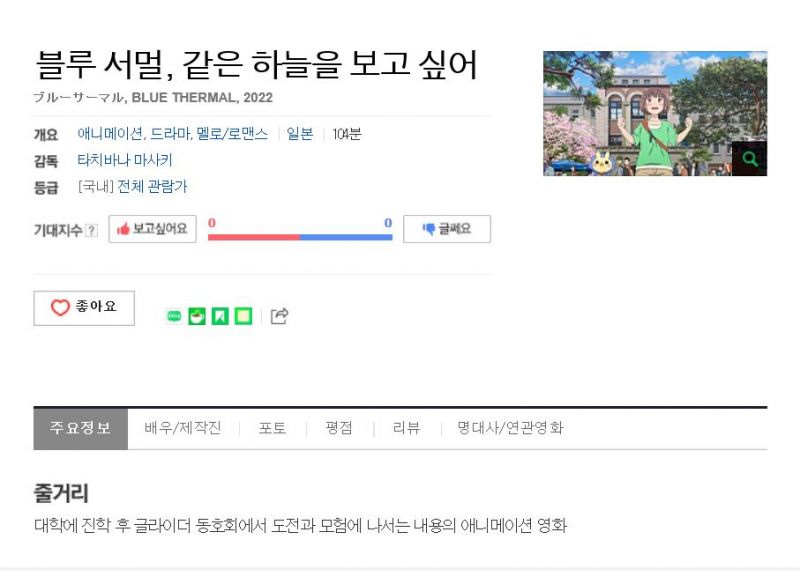Select the 주요정보 tab

click(81, 428)
